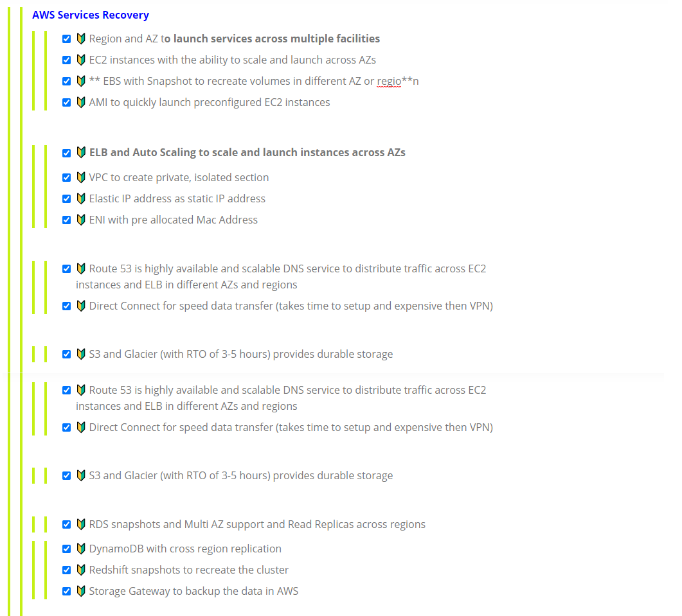Click the bold 'ELB and Auto Scaling' line
Viewport: 682px width, 616px height.
(x=247, y=153)
